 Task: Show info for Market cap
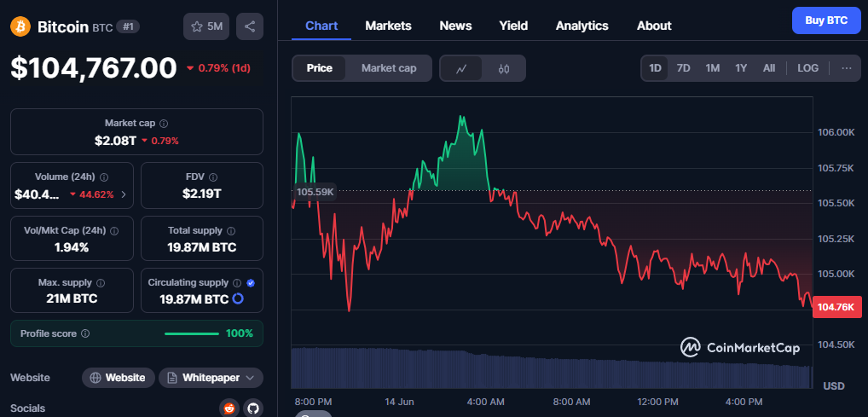click(165, 124)
